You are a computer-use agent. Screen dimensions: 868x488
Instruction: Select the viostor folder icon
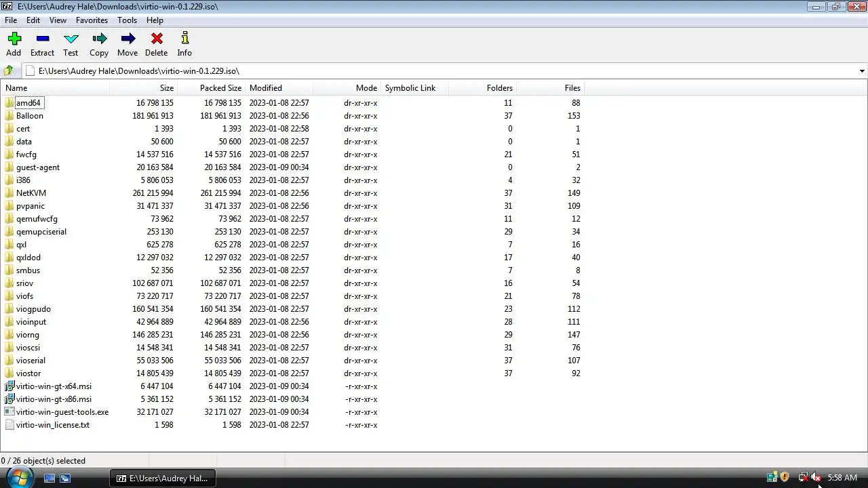tap(9, 373)
